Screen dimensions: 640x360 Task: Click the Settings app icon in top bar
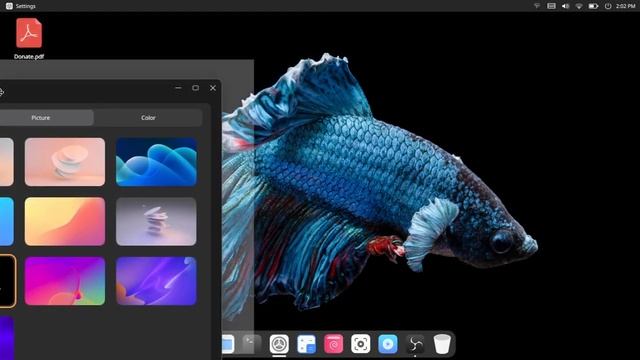click(x=9, y=6)
